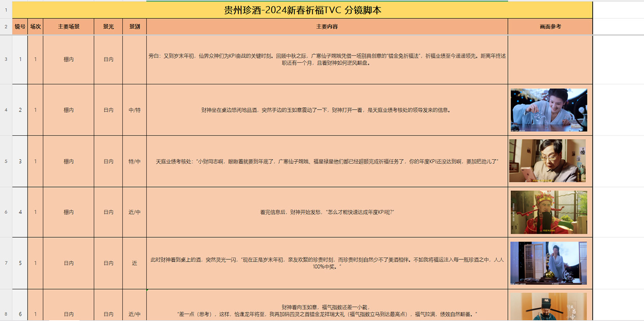The height and width of the screenshot is (321, 644).
Task: Click the 景光 cell 日内 in shot 3 row
Action: [x=108, y=161]
